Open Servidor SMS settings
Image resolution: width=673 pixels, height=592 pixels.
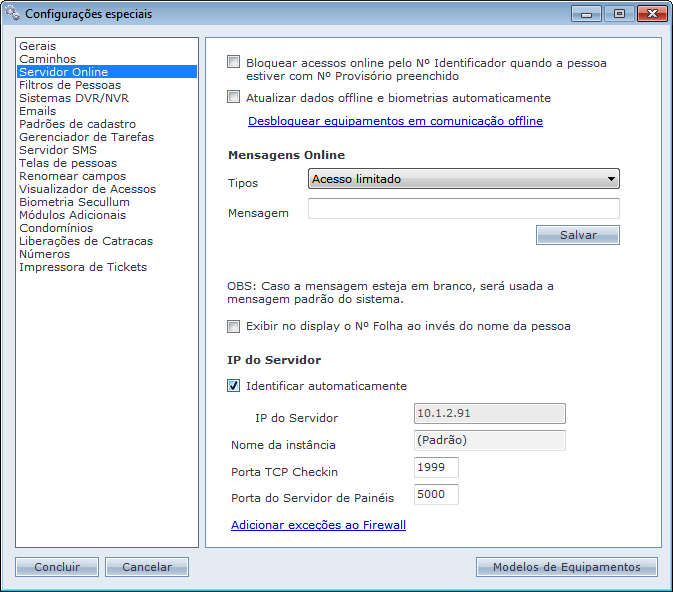(59, 150)
